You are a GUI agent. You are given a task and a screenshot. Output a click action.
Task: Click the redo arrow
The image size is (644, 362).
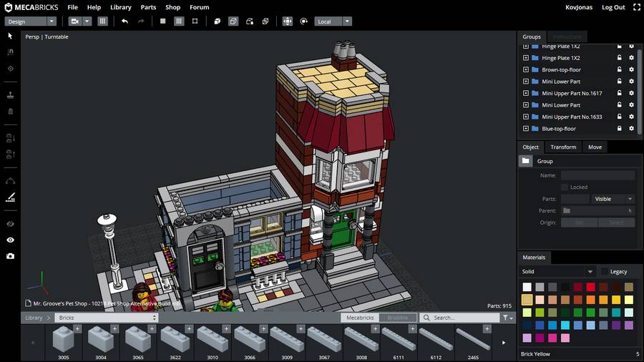(x=141, y=21)
